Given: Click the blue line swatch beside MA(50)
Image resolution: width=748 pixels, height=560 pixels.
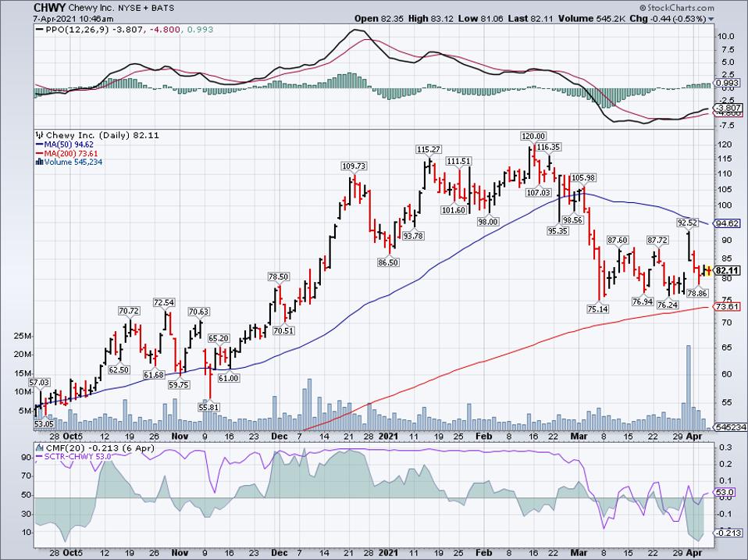Looking at the screenshot, I should point(40,144).
